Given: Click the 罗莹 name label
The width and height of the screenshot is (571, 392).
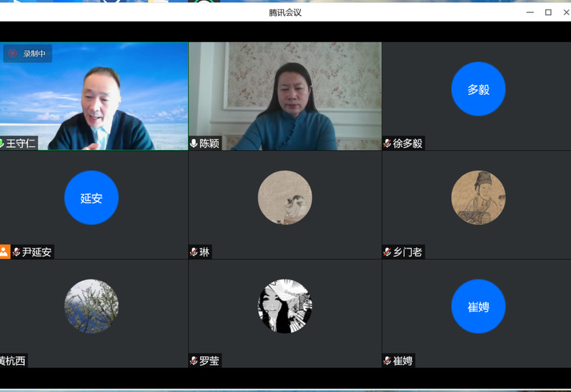Looking at the screenshot, I should pos(209,361).
